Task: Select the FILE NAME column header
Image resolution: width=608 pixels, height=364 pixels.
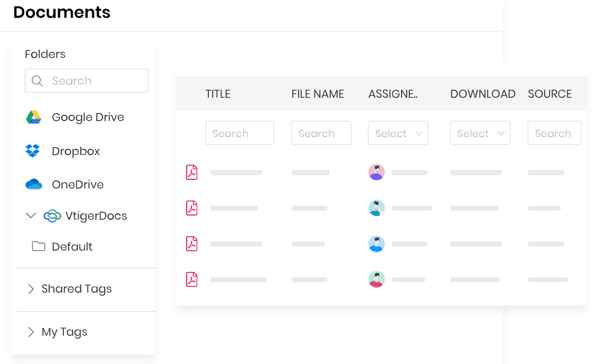Action: 317,94
